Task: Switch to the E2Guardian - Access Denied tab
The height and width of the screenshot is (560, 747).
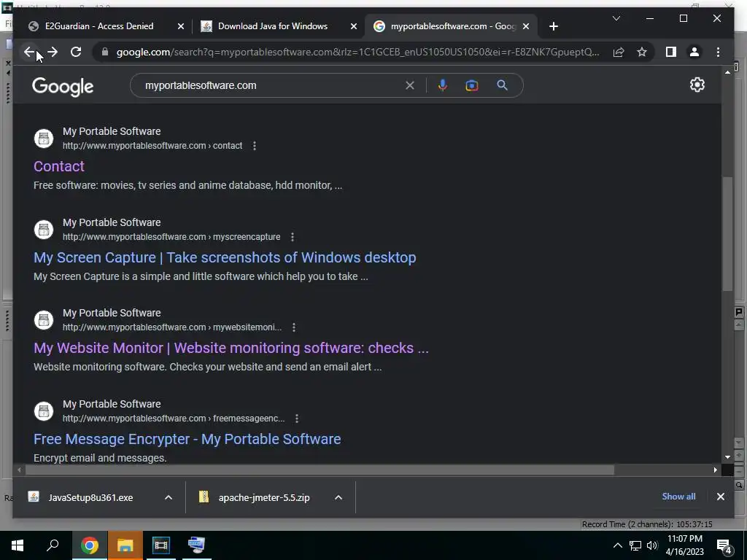Action: coord(99,26)
